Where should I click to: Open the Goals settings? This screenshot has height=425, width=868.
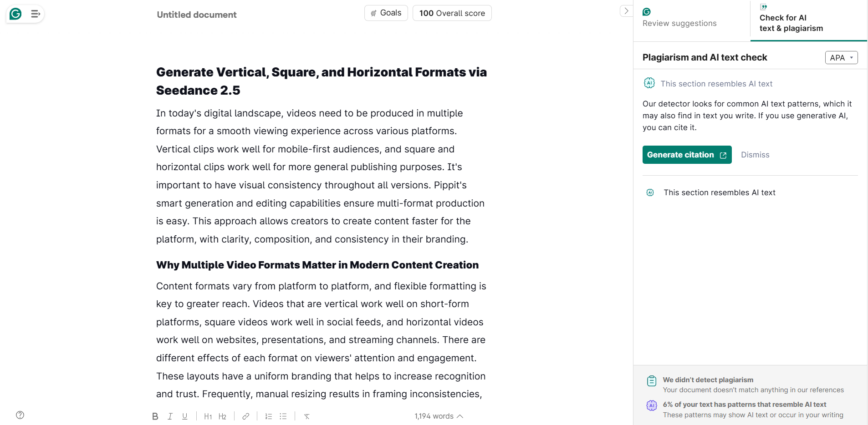[386, 13]
